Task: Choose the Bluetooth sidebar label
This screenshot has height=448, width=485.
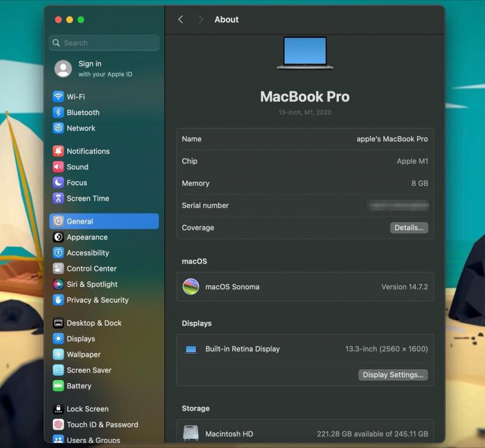Action: click(83, 112)
